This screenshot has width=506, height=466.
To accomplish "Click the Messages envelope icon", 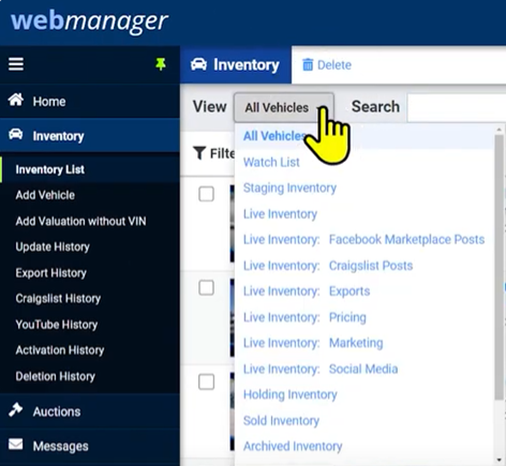I will pos(16,444).
